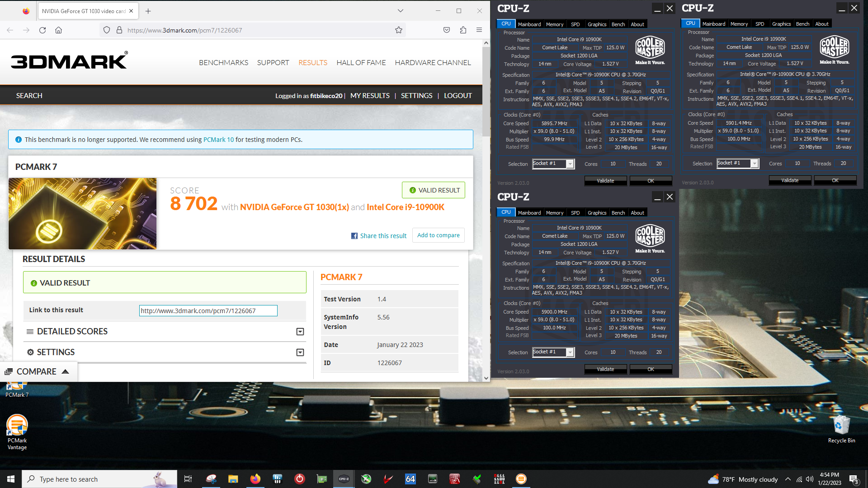Click the Recycle Bin desktop icon
Image resolution: width=868 pixels, height=488 pixels.
coord(841,429)
